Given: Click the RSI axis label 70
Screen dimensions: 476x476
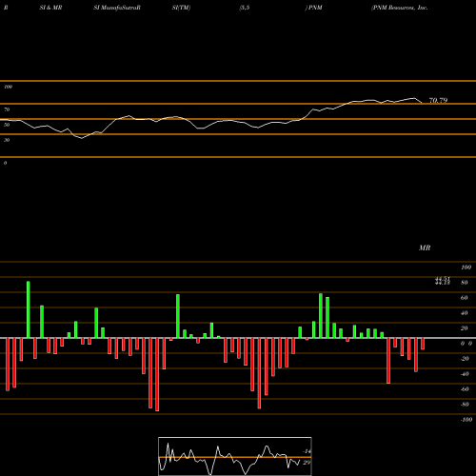Looking at the screenshot, I should (7, 109).
